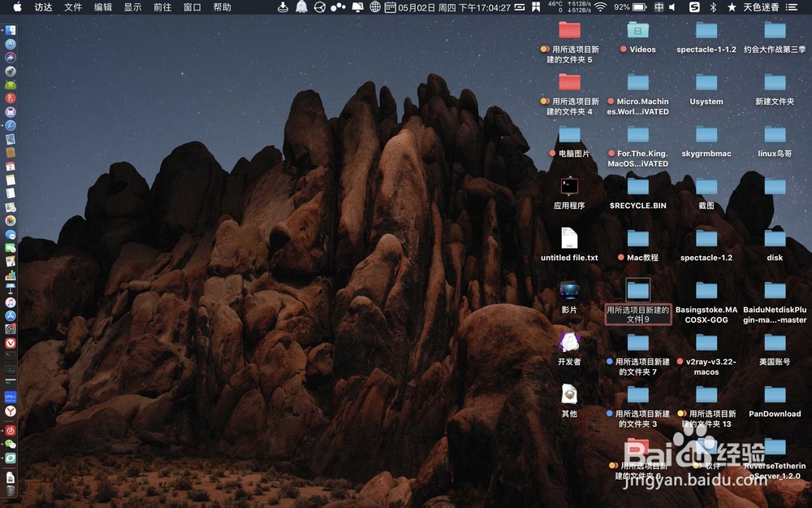Viewport: 812px width, 508px height.
Task: Click the 天色迷香 user name in menu bar
Action: coord(761,7)
